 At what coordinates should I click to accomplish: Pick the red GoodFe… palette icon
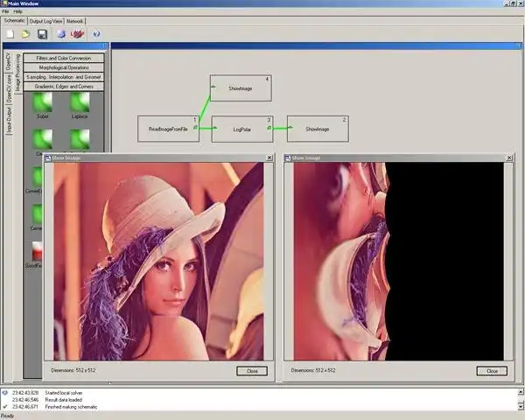pos(38,251)
